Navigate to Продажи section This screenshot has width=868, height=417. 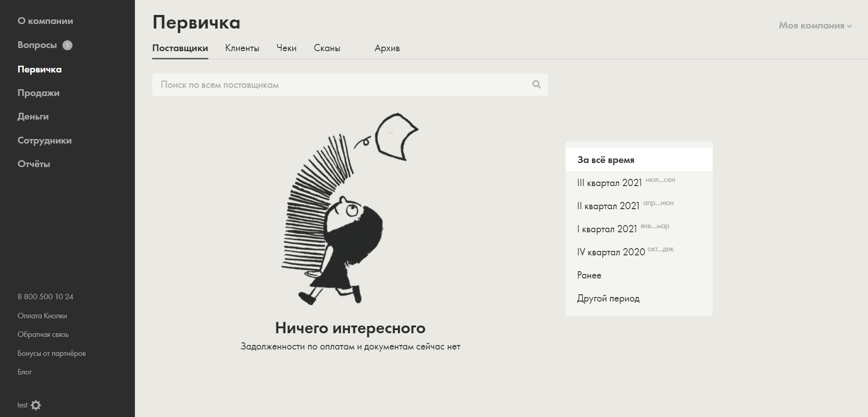pyautogui.click(x=38, y=93)
